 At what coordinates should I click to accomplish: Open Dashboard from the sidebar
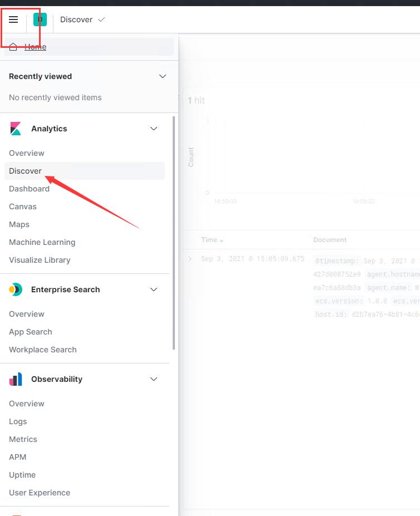coord(29,189)
